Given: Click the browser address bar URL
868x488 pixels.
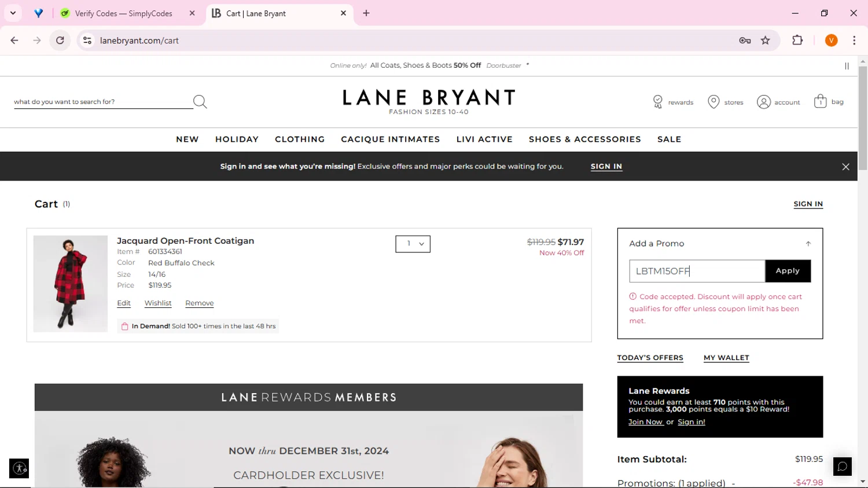Looking at the screenshot, I should coord(139,41).
